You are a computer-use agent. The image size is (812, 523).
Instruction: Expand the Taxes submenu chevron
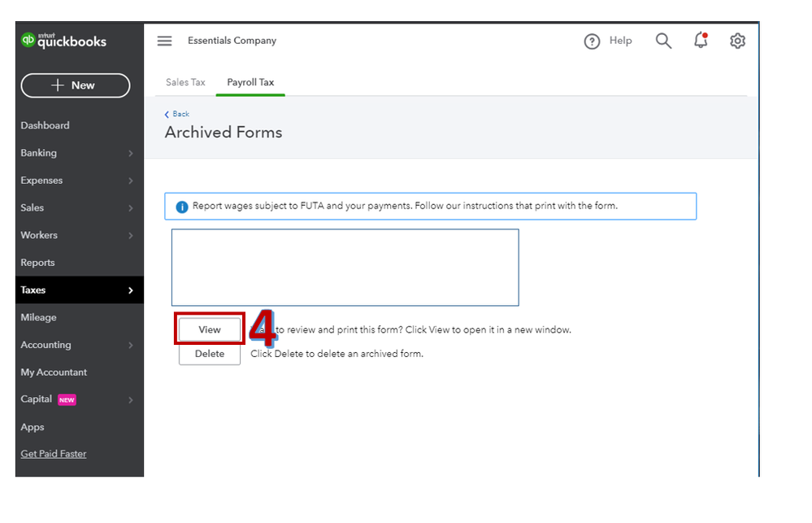click(x=131, y=290)
